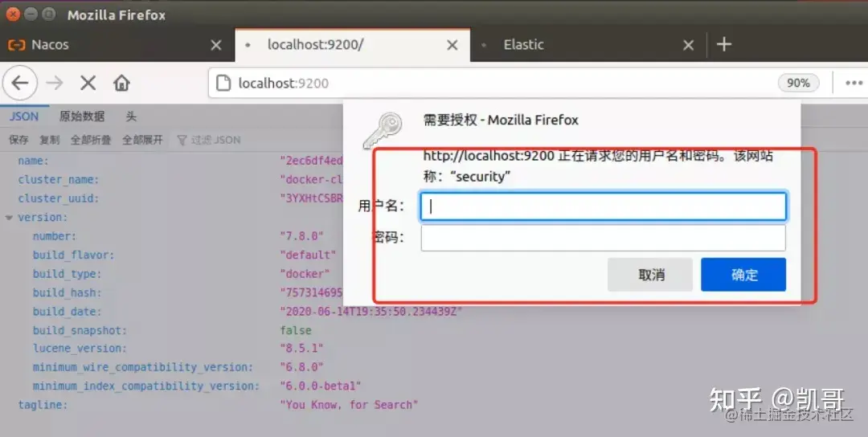This screenshot has width=868, height=437.
Task: Select the "2020-06-14T19:35:50.234439Z" date value
Action: [x=371, y=312]
